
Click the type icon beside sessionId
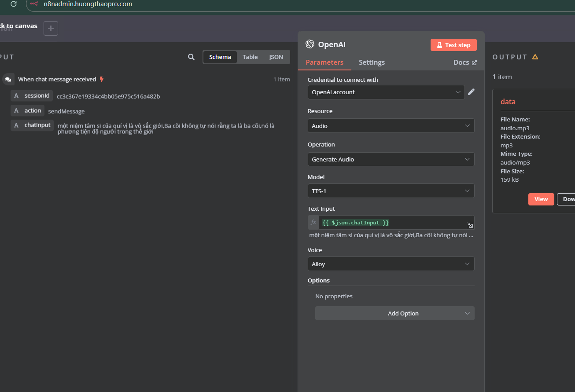[x=16, y=96]
